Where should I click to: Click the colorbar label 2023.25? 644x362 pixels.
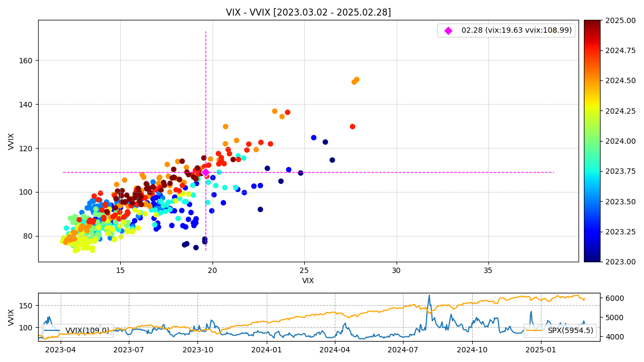[x=621, y=232]
